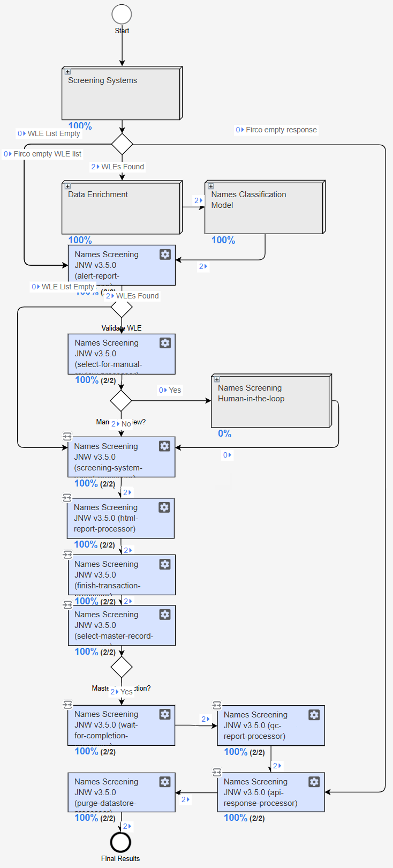The width and height of the screenshot is (393, 868).
Task: Select the Data Enrichment box
Action: point(122,207)
